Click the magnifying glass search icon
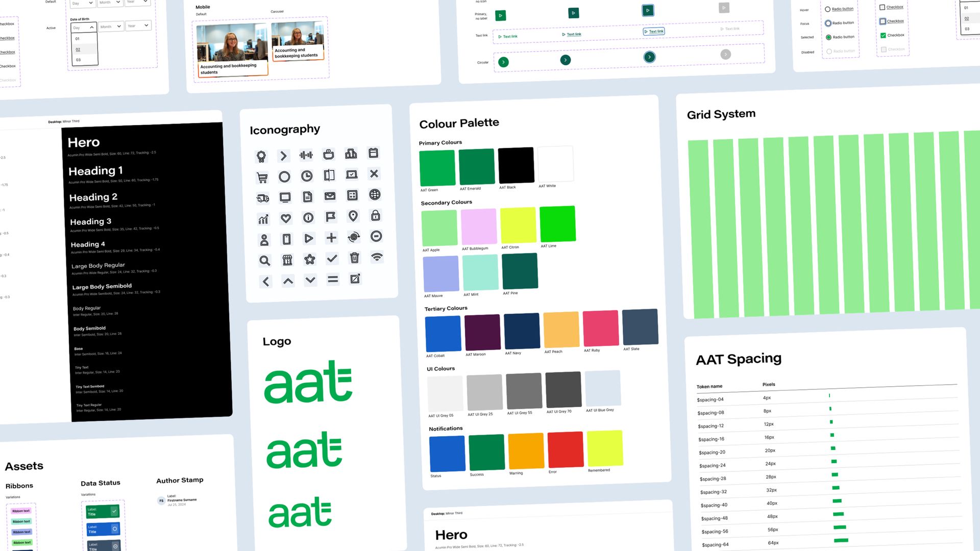 [x=264, y=261]
